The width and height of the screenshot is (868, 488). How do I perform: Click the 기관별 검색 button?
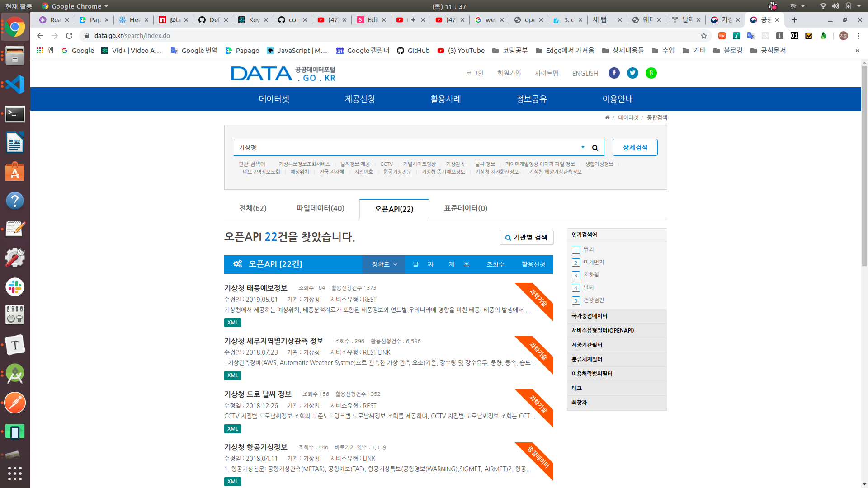(x=526, y=238)
